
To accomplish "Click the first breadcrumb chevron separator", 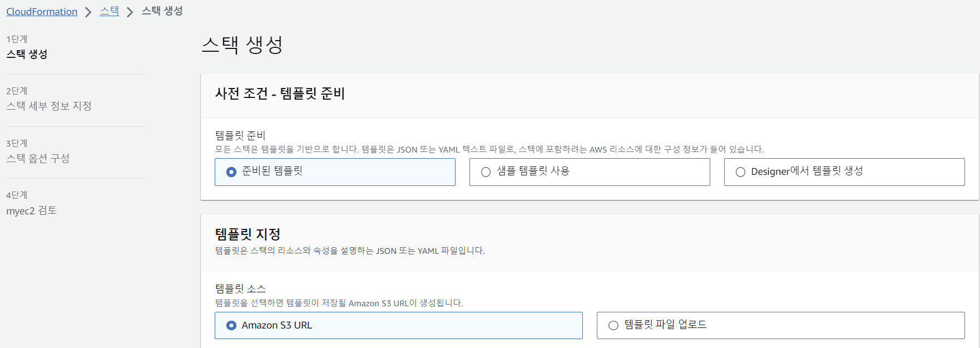I will pos(88,12).
